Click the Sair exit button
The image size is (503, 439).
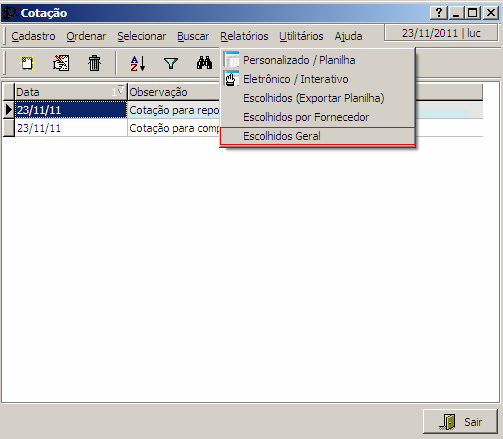click(460, 422)
